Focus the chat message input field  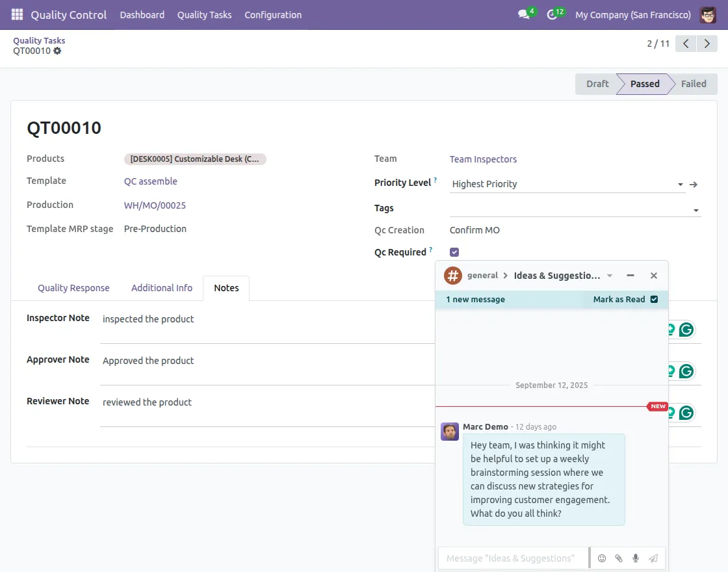coord(512,558)
